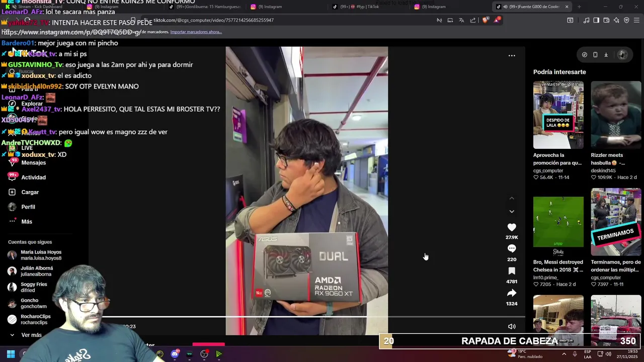Open the Brave VPN shield icon
This screenshot has height=362, width=644.
[626, 20]
